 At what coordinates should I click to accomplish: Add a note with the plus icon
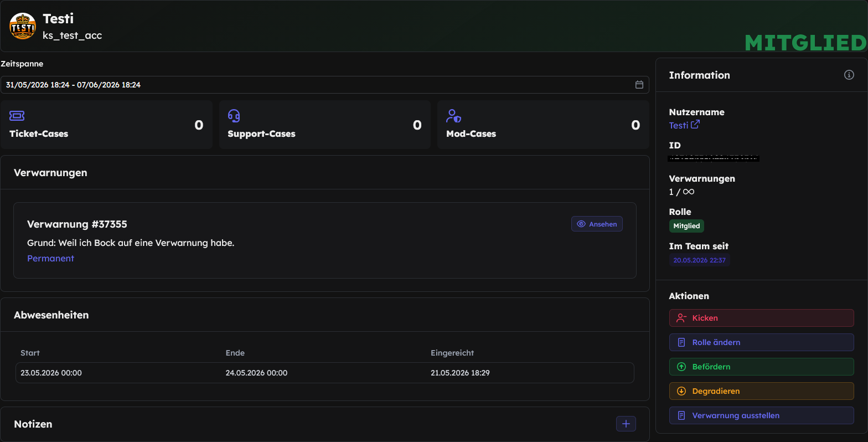pos(626,424)
